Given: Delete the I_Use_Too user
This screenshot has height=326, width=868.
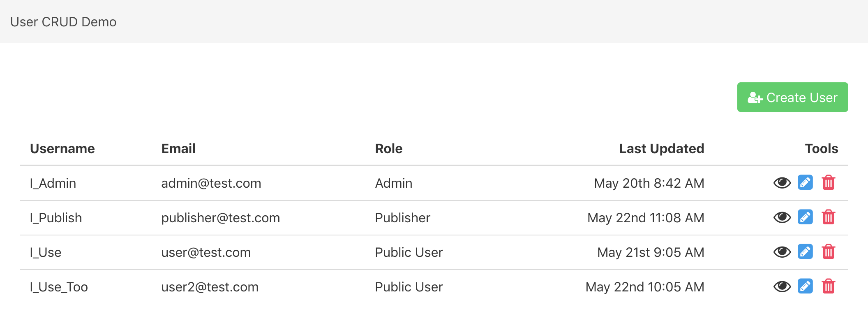Looking at the screenshot, I should [x=828, y=286].
